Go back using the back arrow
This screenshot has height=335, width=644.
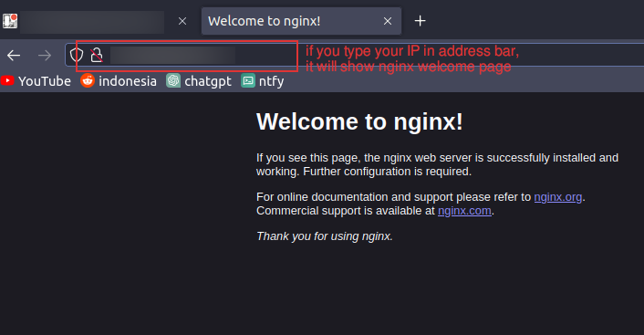pyautogui.click(x=14, y=55)
